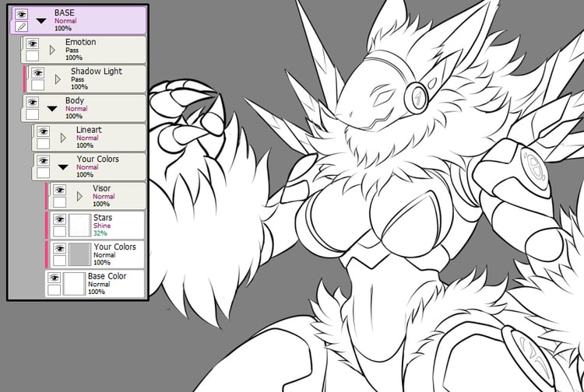Click the Emotion layer name
Viewport: 584px width, 392px height.
[81, 42]
